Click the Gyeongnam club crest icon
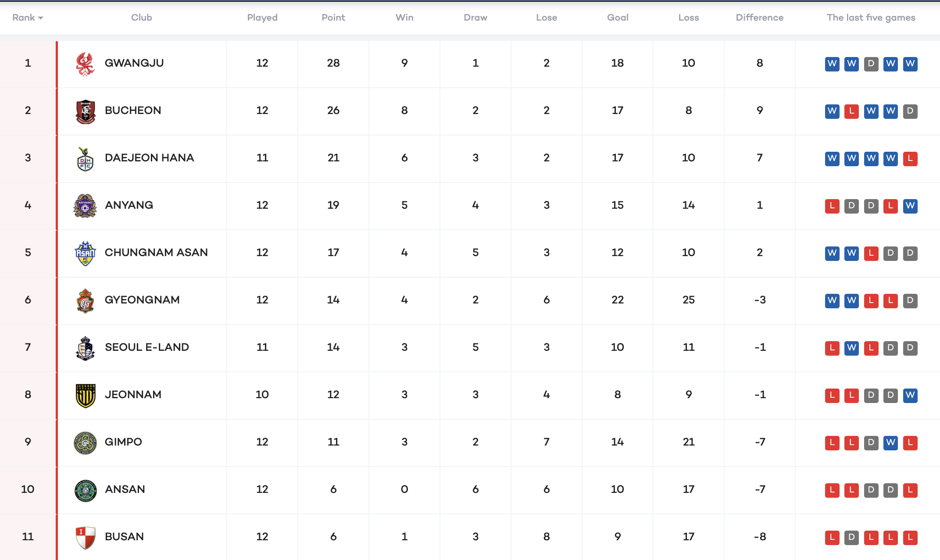940x560 pixels. (85, 300)
